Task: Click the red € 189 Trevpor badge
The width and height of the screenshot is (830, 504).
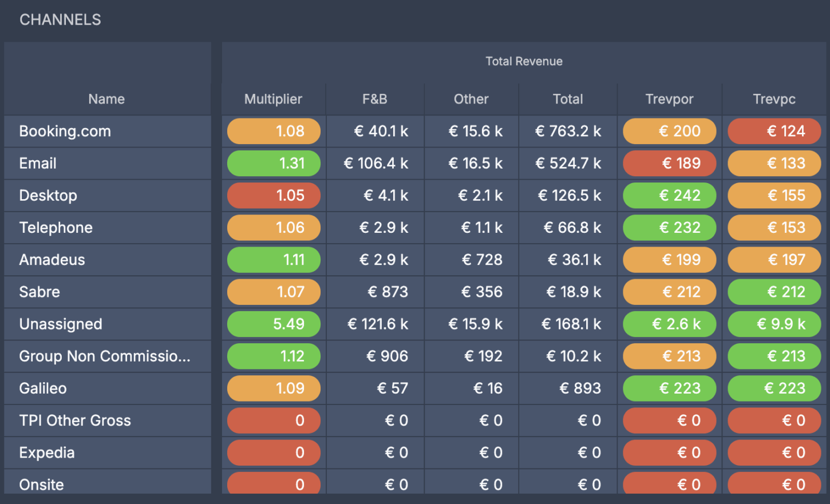Action: tap(669, 163)
